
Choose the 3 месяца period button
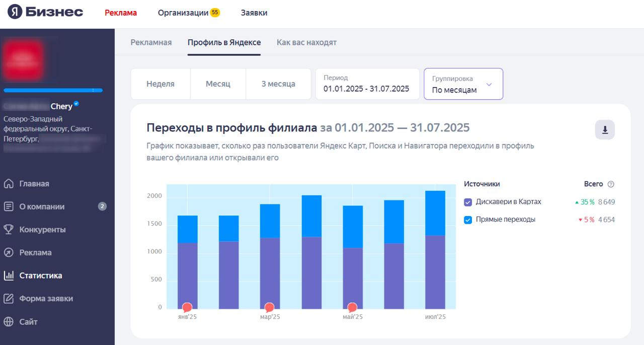278,84
